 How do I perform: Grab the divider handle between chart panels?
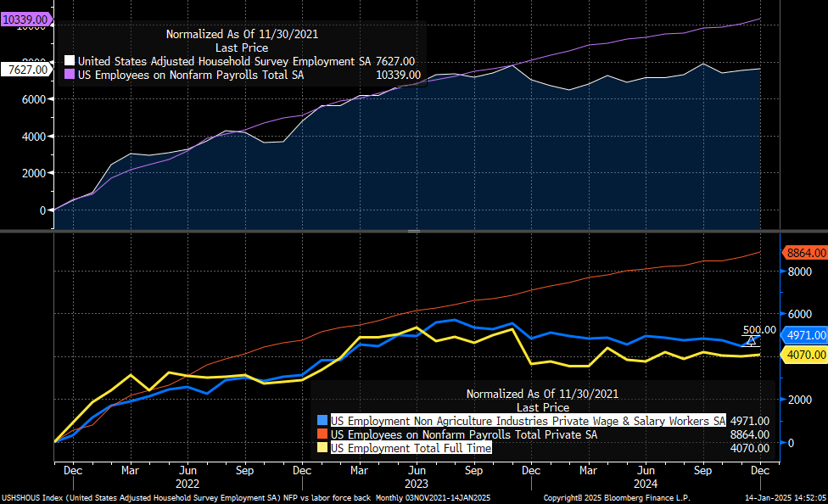[x=414, y=231]
